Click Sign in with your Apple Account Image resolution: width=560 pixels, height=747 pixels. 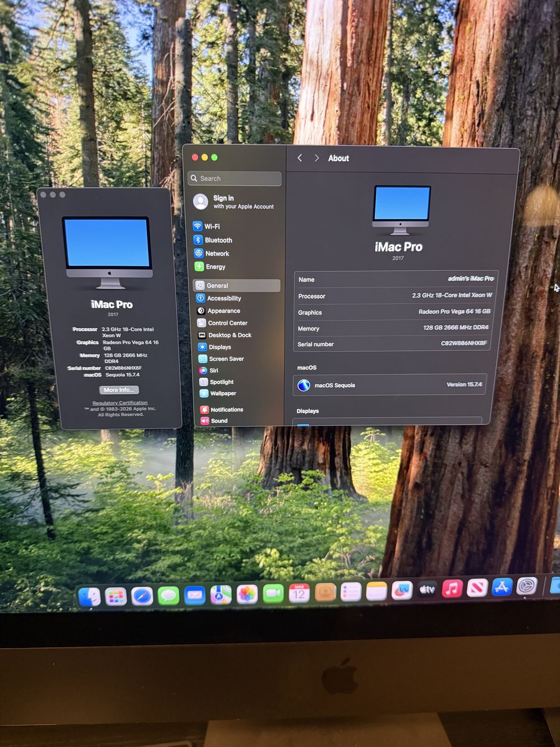point(234,202)
